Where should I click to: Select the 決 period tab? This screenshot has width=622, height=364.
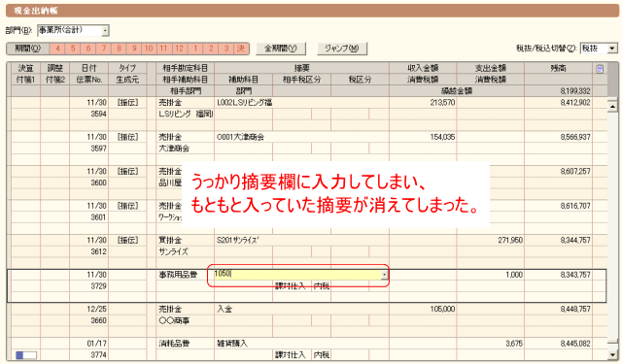pyautogui.click(x=241, y=49)
